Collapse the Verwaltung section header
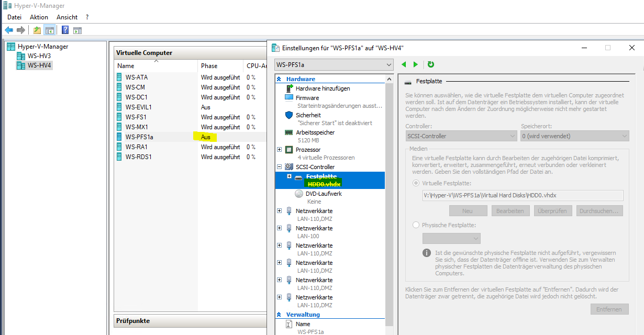Viewport: 644px width, 335px height. click(279, 315)
